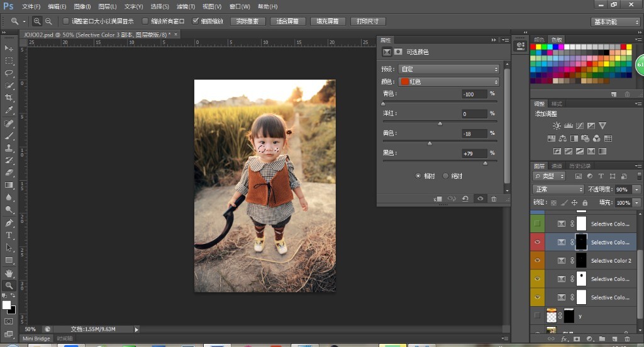Open the 颜色 dropdown showing 红色
Image resolution: width=644 pixels, height=347 pixels.
coord(449,82)
